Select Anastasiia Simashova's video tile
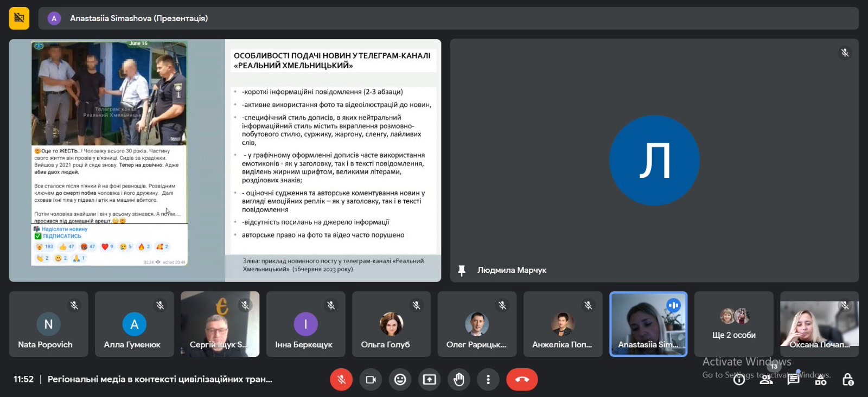This screenshot has width=868, height=397. tap(648, 324)
